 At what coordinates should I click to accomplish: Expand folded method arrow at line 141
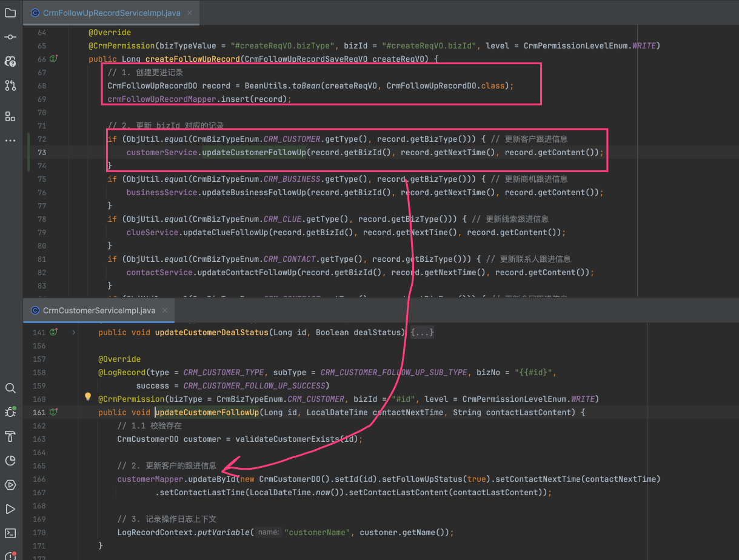(x=74, y=332)
